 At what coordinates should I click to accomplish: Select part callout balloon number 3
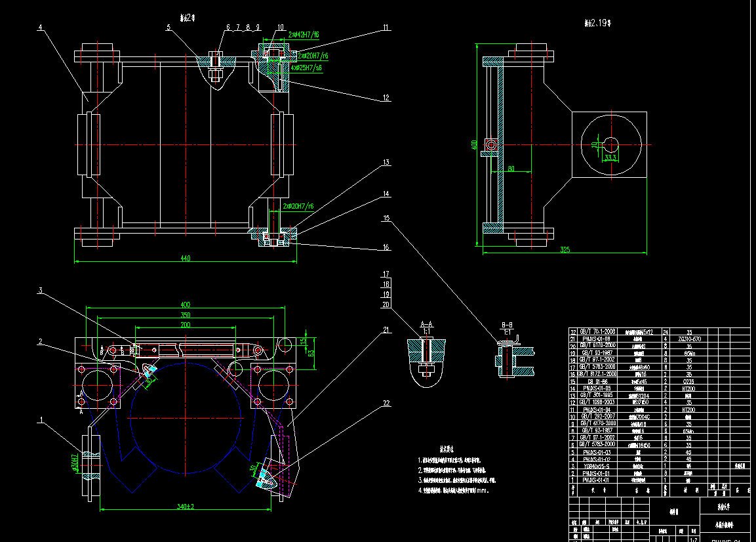[41, 290]
